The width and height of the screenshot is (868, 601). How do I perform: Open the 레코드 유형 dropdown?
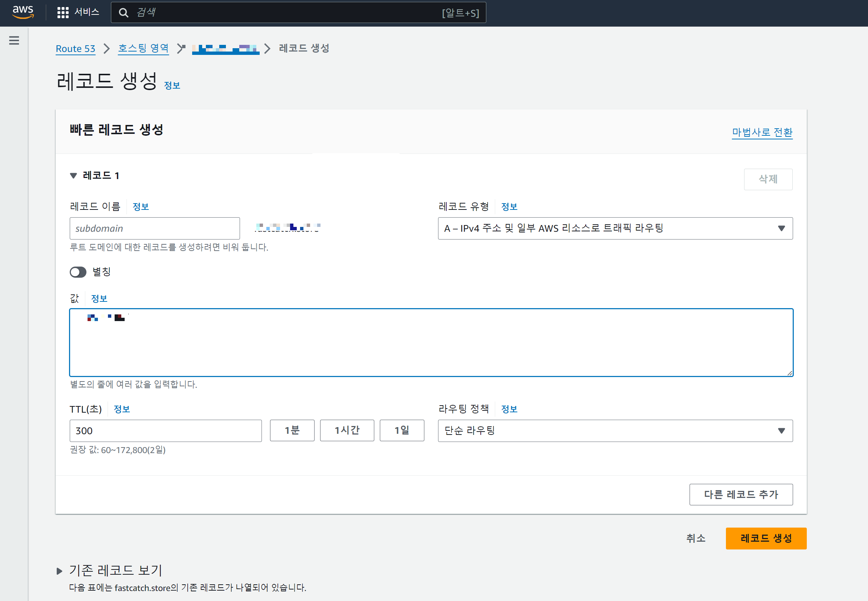[x=615, y=228]
